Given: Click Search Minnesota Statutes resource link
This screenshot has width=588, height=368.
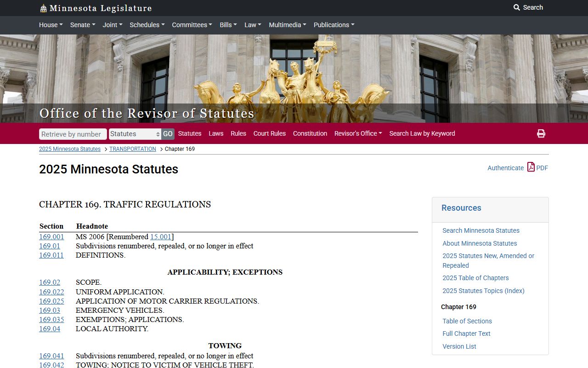Looking at the screenshot, I should pyautogui.click(x=481, y=230).
